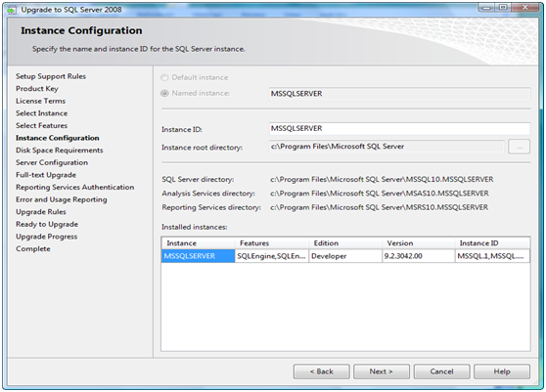This screenshot has width=546, height=392.
Task: Go to the Ready to Upgrade step
Action: [47, 224]
